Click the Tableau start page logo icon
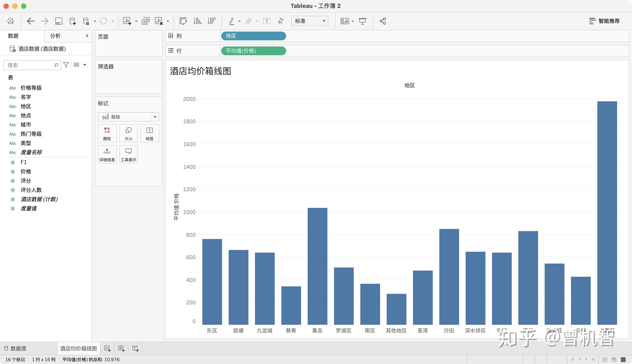632x364 pixels. click(x=11, y=21)
